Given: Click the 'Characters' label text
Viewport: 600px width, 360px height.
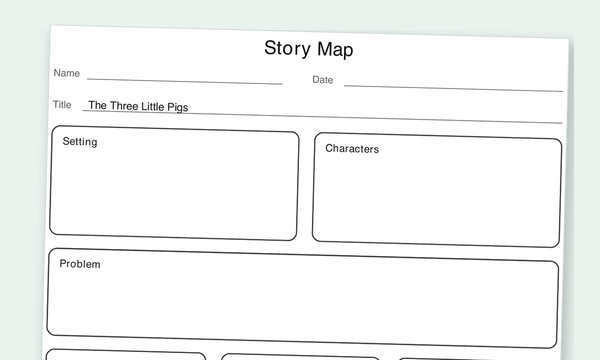Looking at the screenshot, I should (x=352, y=148).
